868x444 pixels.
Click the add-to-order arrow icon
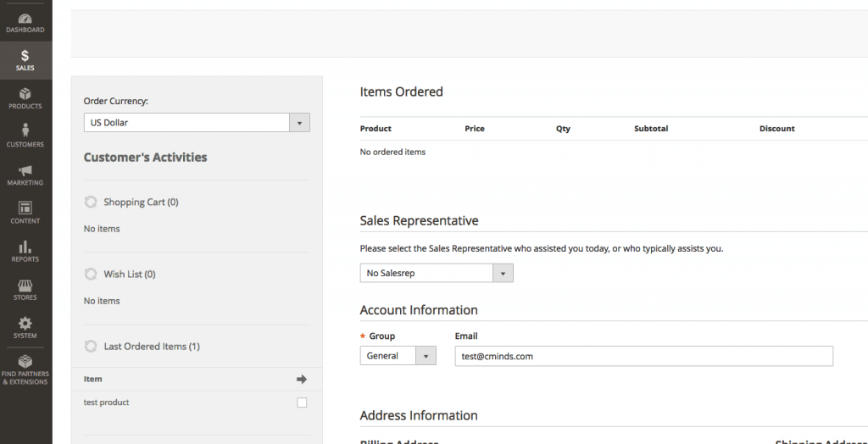pyautogui.click(x=301, y=379)
